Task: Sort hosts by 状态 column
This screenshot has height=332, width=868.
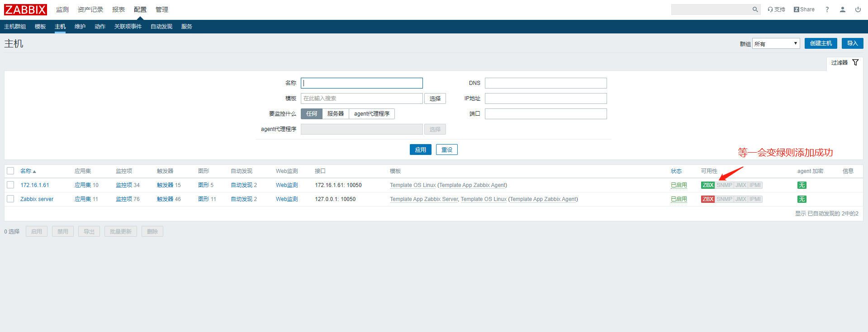Action: click(x=676, y=171)
